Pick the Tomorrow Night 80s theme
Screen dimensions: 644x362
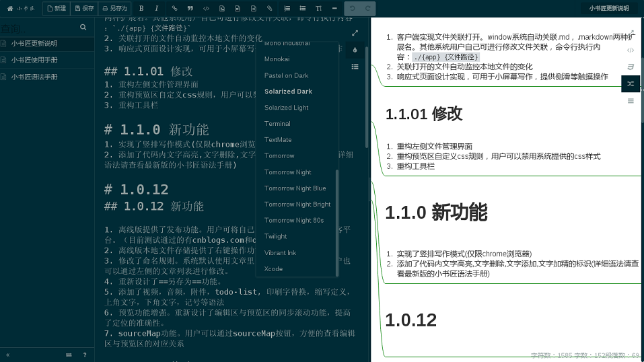pyautogui.click(x=295, y=220)
